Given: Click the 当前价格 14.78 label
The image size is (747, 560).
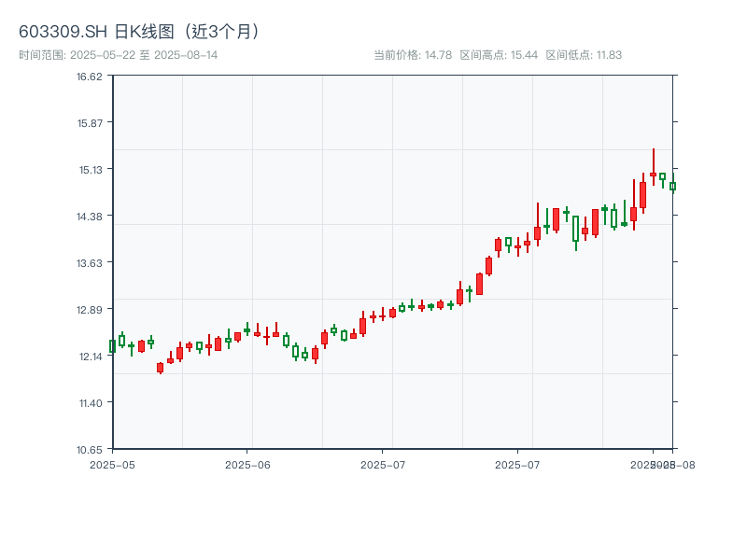Looking at the screenshot, I should pos(412,55).
